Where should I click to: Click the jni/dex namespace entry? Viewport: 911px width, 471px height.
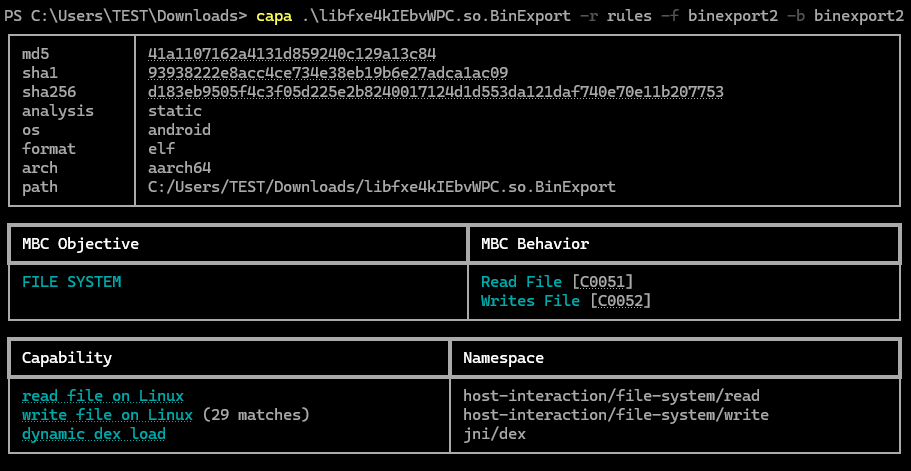(494, 434)
